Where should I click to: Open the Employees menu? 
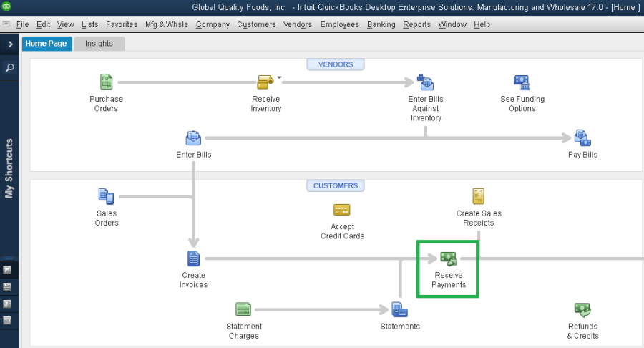tap(340, 24)
